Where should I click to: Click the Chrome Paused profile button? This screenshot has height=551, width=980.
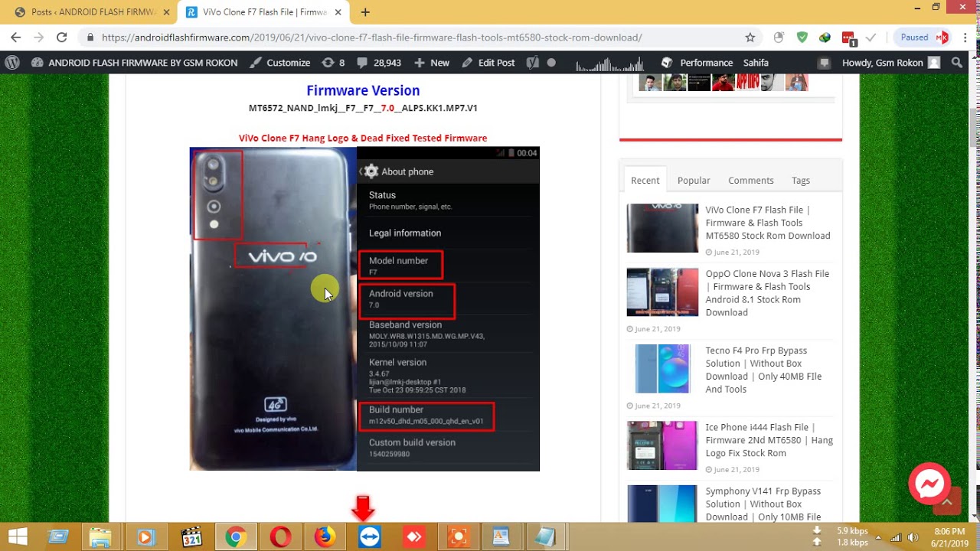click(x=922, y=37)
